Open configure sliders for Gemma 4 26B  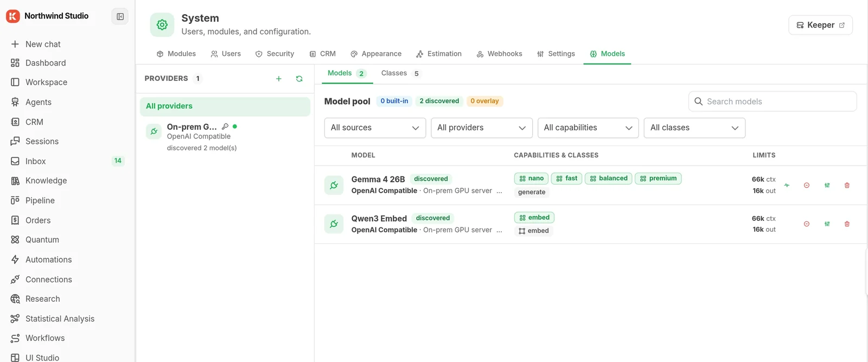click(827, 186)
